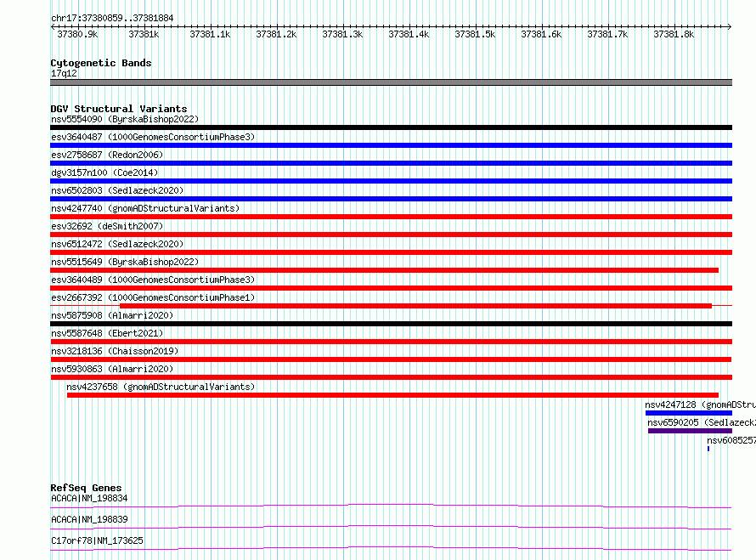The width and height of the screenshot is (756, 560).
Task: Click the nsv6502803 (Sedlazeck2020) label
Action: (117, 190)
